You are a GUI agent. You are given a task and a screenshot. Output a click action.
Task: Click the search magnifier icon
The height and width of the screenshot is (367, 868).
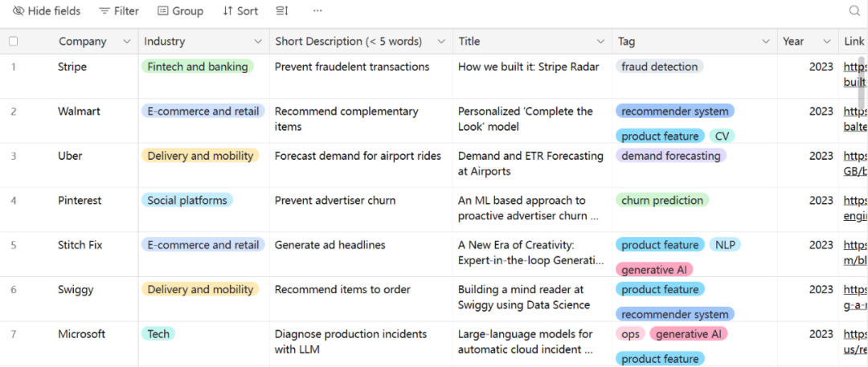pyautogui.click(x=854, y=11)
